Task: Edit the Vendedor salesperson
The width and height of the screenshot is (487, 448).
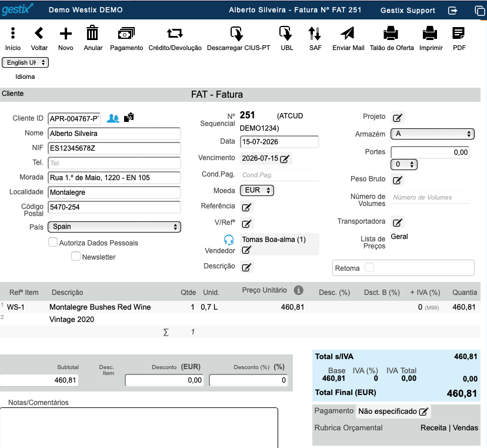Action: click(246, 250)
